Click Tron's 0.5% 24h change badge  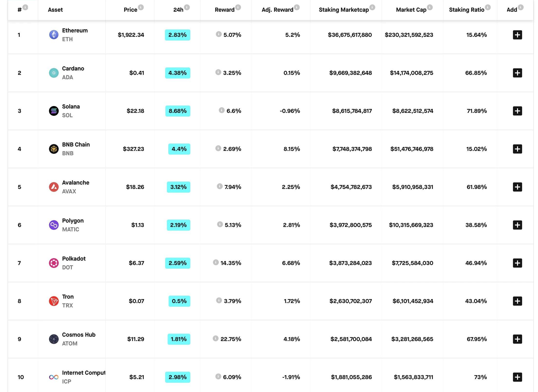pyautogui.click(x=179, y=301)
